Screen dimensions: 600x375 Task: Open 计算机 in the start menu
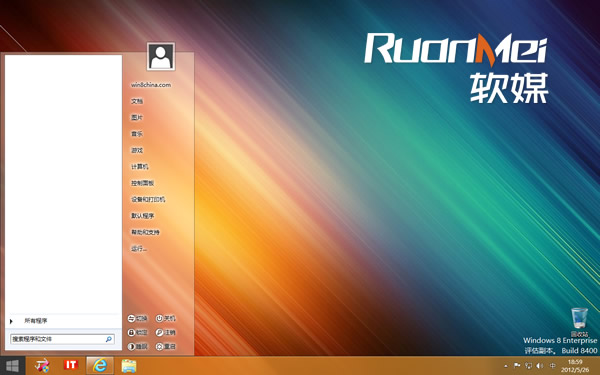(x=140, y=167)
